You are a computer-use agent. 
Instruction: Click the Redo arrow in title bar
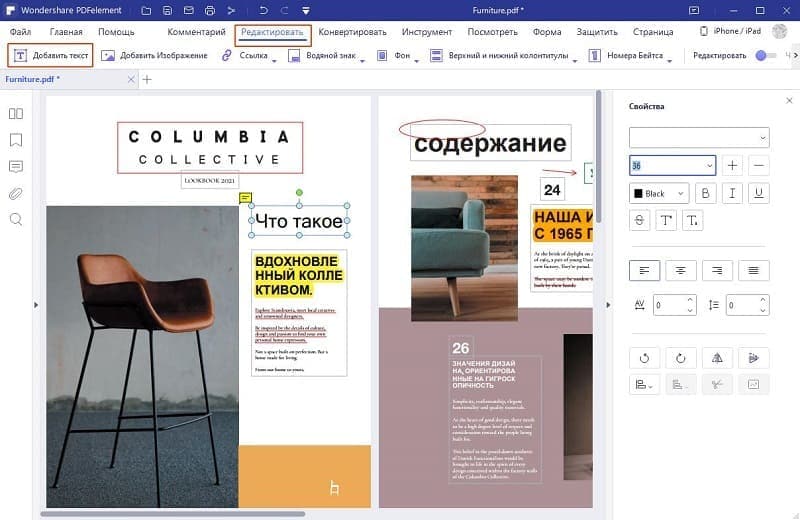(x=285, y=10)
